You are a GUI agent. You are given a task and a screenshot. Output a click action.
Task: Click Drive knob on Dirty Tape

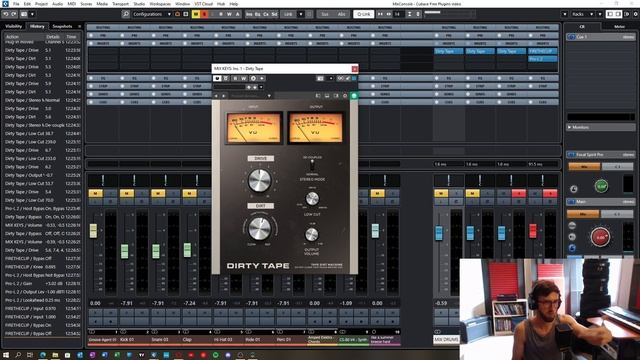click(260, 180)
